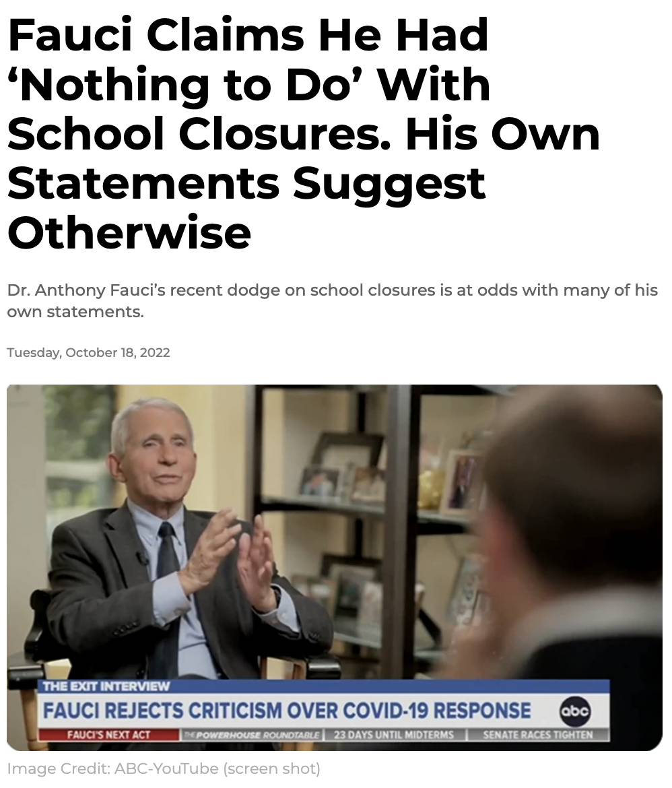Click 'FAUCI REJECTS CRITICISM OVER COVID-19 RESPONSE' chyron
This screenshot has width=672, height=788.
click(286, 711)
